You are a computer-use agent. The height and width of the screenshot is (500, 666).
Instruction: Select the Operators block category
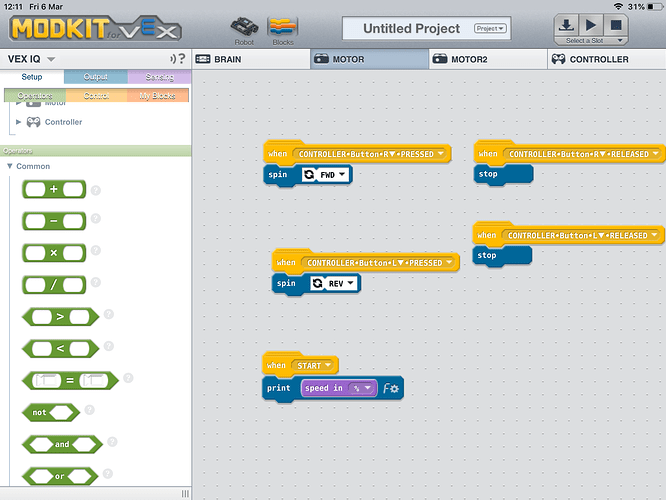point(35,96)
